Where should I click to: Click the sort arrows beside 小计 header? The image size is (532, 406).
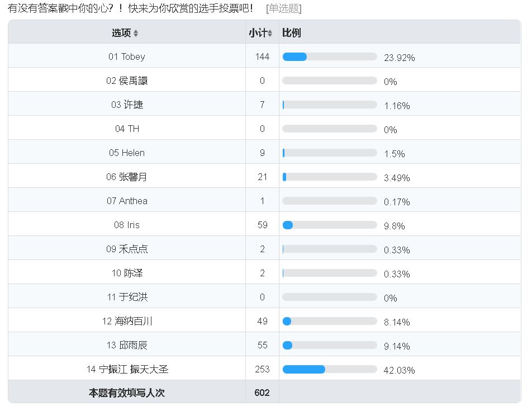coord(270,34)
